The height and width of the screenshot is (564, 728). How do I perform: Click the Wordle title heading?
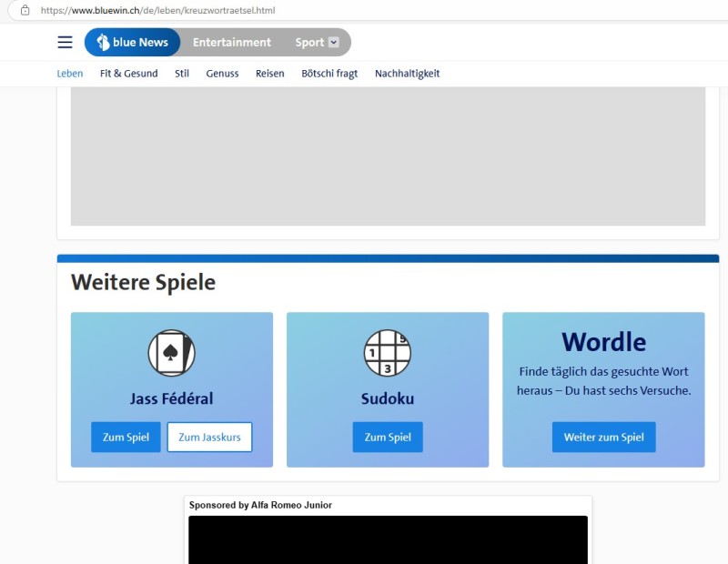603,342
